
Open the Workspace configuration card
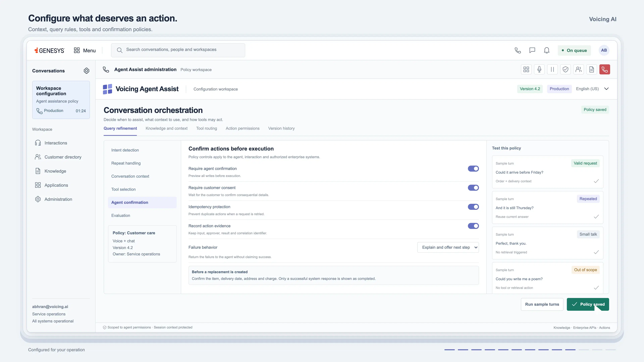point(61,100)
